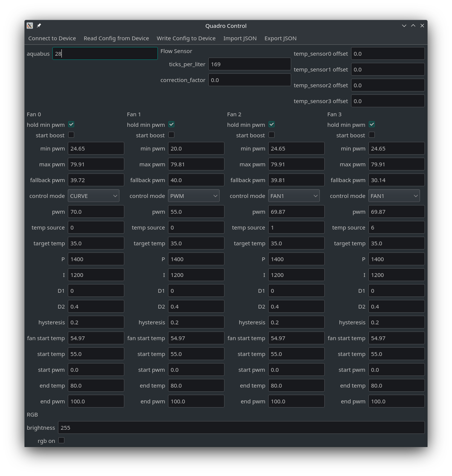Click the temp_sensor0 offset field
The image size is (452, 476).
(388, 53)
